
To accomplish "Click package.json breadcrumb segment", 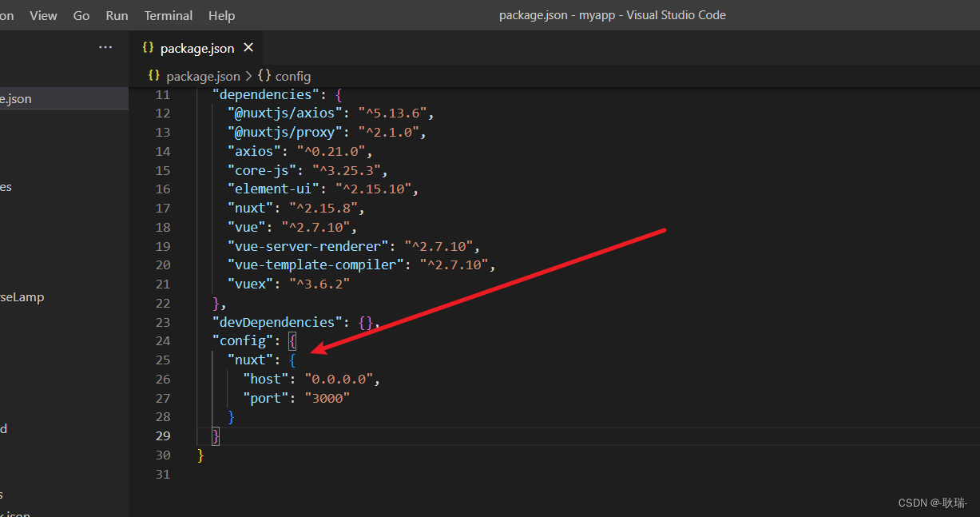I will [x=203, y=76].
